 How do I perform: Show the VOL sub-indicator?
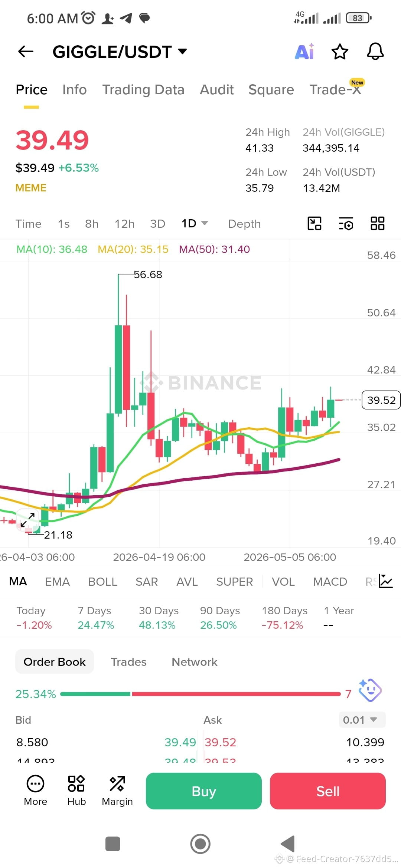tap(283, 582)
